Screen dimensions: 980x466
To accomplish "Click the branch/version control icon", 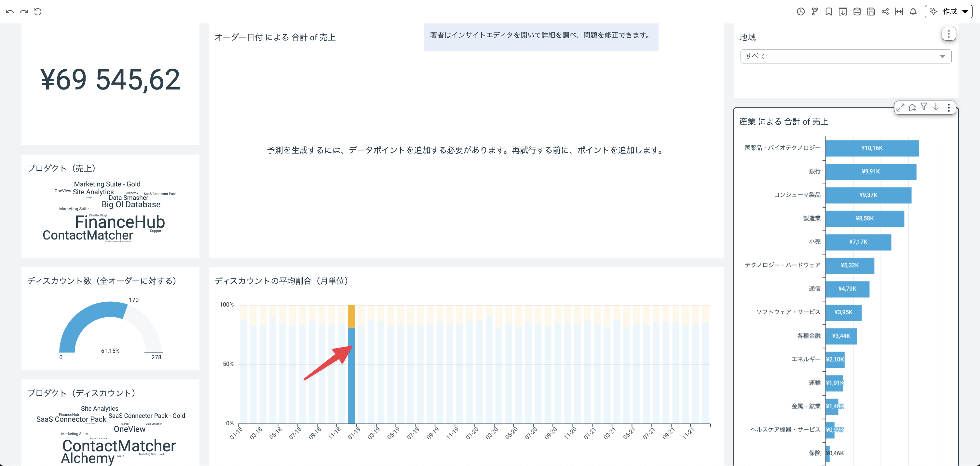I will [816, 12].
